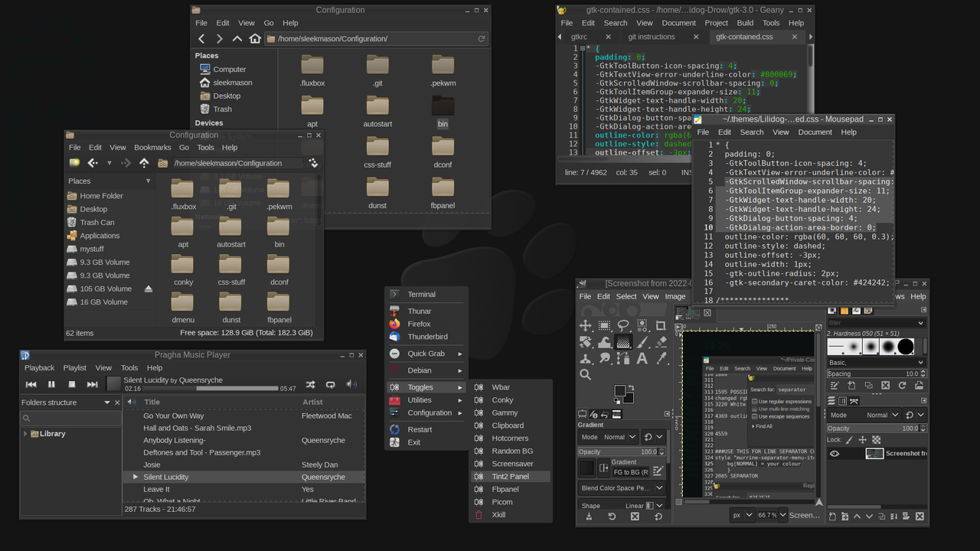
Task: Open the Folders structure dropdown in Pragha
Action: pyautogui.click(x=107, y=403)
